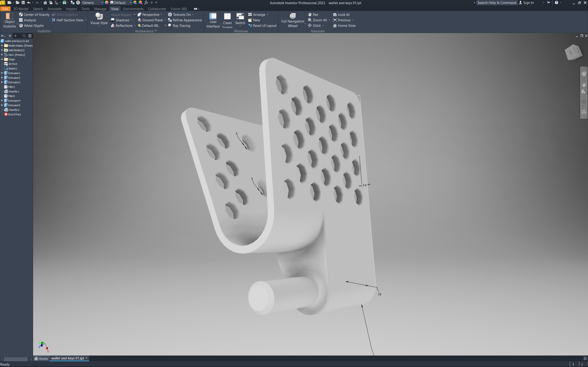Screen dimensions: 588x367
Task: Open the Visual Style gallery
Action: click(x=99, y=19)
